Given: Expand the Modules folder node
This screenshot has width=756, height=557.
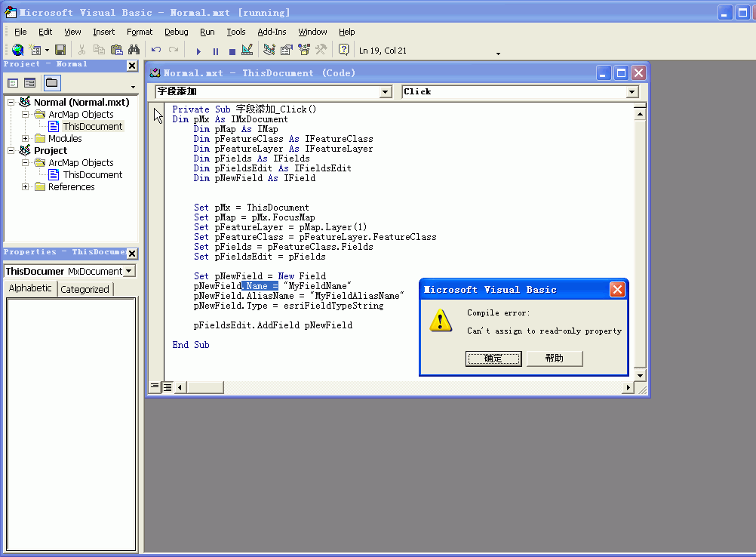Looking at the screenshot, I should (25, 138).
